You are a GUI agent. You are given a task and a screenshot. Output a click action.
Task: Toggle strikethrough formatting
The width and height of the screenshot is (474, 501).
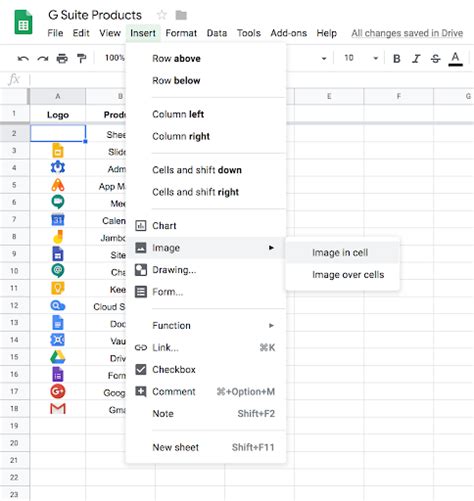pyautogui.click(x=435, y=59)
